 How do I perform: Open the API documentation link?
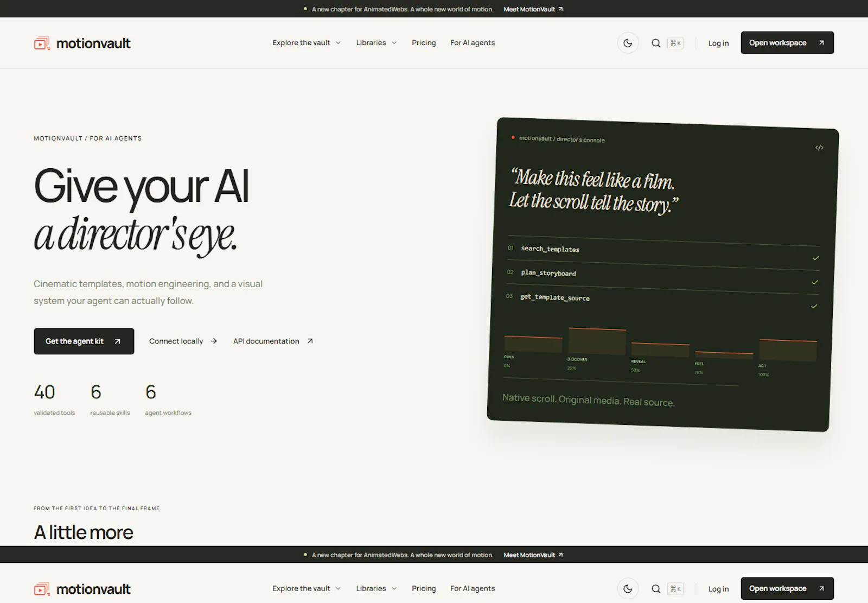pos(273,341)
